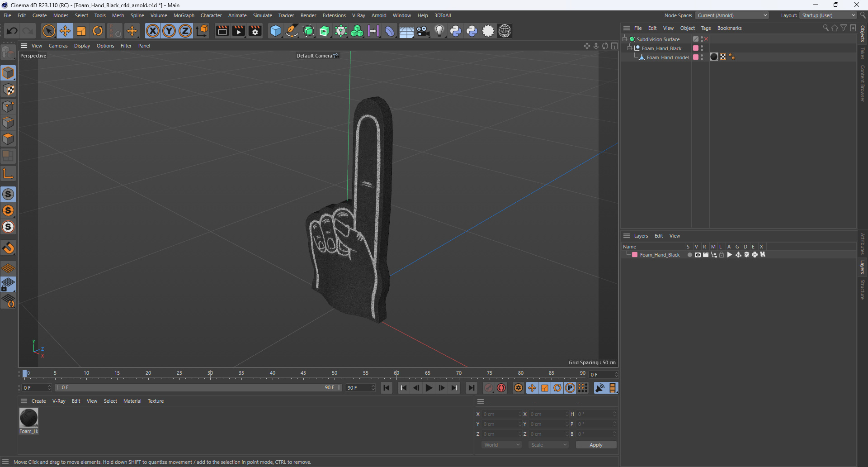Click Render View clapperboard icon
868x467 pixels.
pyautogui.click(x=222, y=31)
